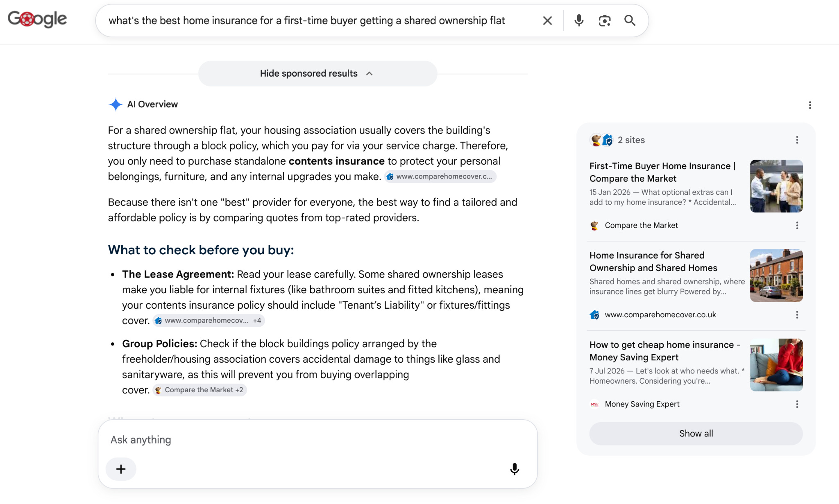Focus the Ask anything input field
The height and width of the screenshot is (504, 839).
[x=317, y=440]
